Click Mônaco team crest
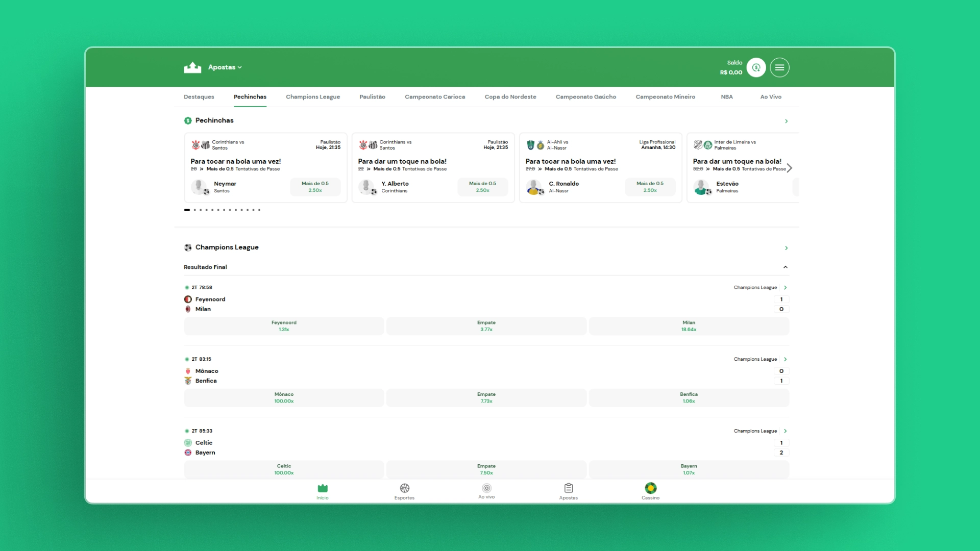 pyautogui.click(x=188, y=371)
